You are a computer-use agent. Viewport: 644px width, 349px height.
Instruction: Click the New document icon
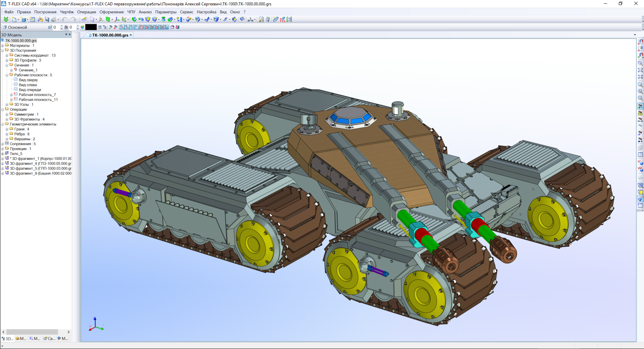coord(14,19)
